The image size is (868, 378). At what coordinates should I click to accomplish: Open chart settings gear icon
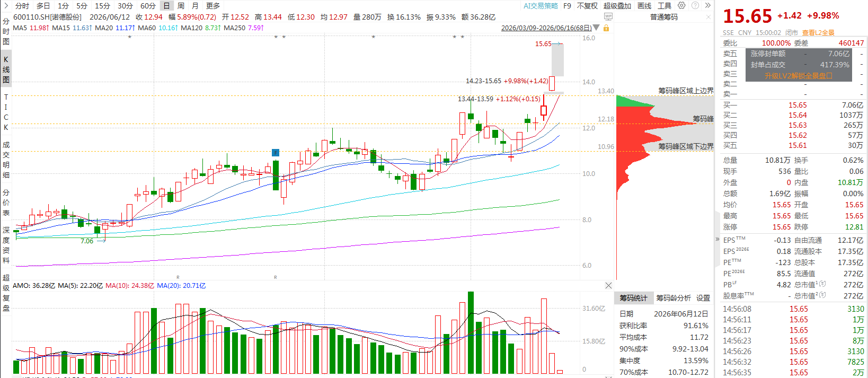point(681,5)
